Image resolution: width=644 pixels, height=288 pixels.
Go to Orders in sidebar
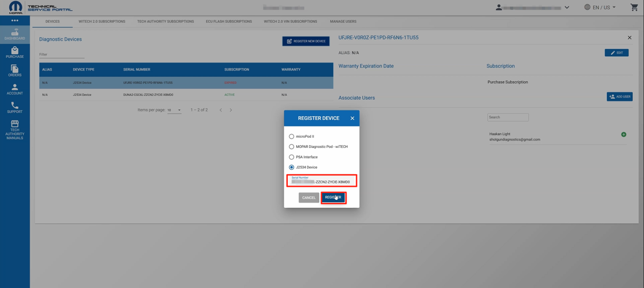tap(15, 71)
